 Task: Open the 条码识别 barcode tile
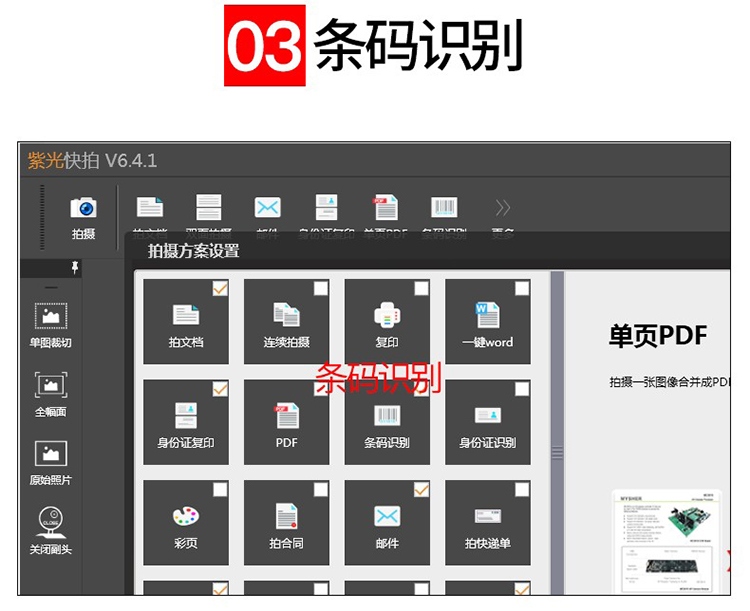(x=387, y=416)
